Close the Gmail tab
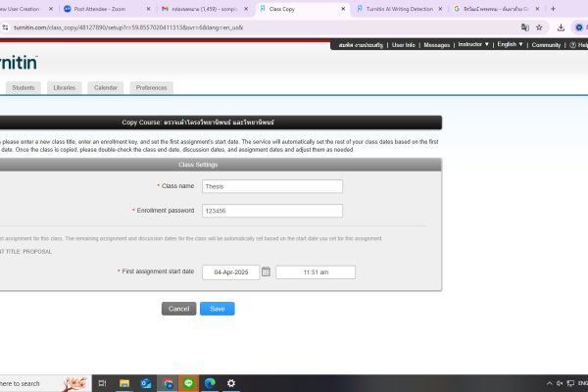The width and height of the screenshot is (588, 392). (246, 9)
